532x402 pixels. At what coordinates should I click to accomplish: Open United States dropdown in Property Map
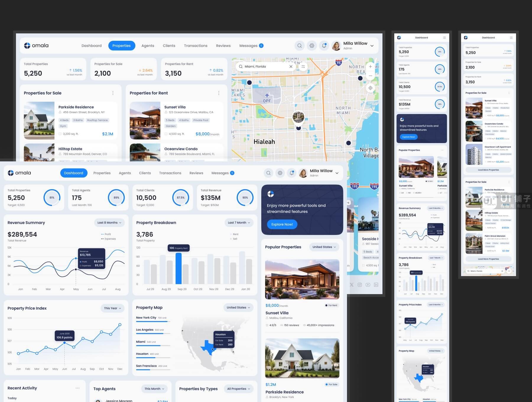pos(238,307)
